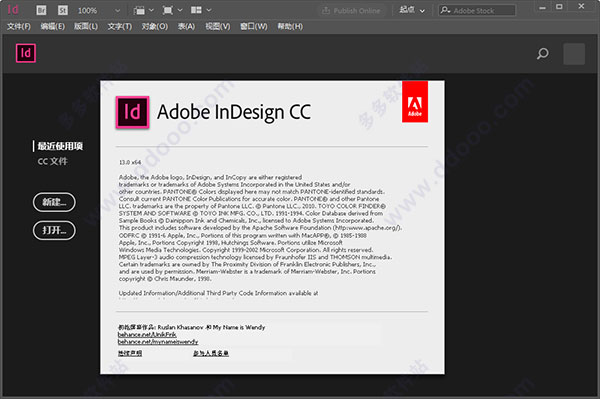Open the 视图(V) menu
Screen dimensions: 600x399
218,26
